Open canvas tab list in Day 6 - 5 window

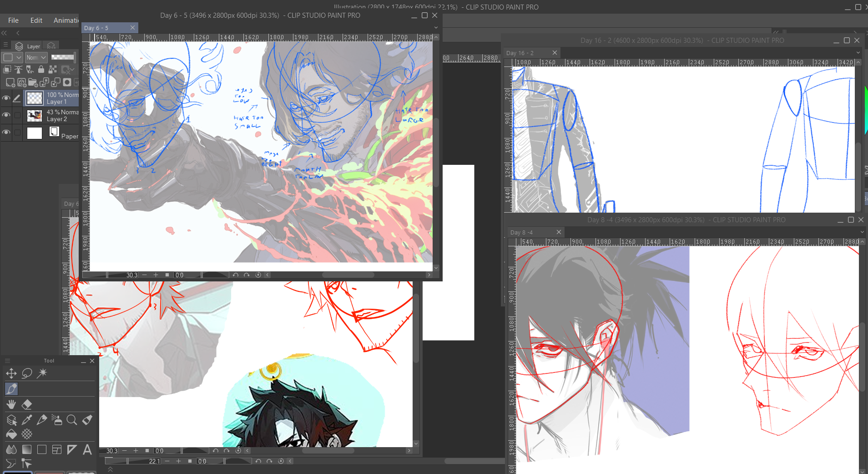(x=436, y=27)
